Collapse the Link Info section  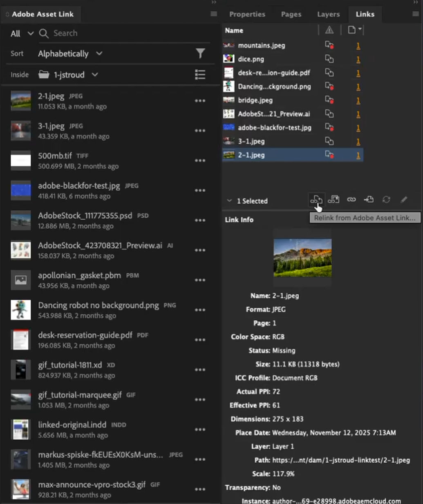(229, 201)
